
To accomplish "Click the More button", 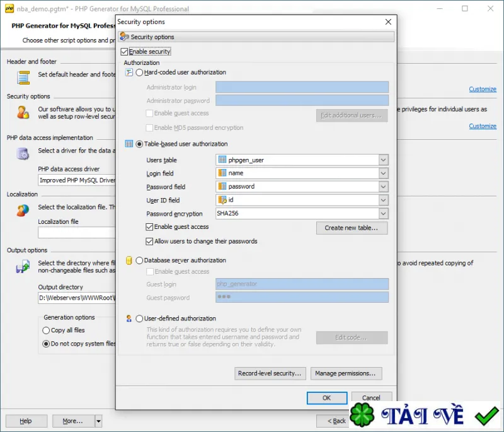I will coord(74,421).
